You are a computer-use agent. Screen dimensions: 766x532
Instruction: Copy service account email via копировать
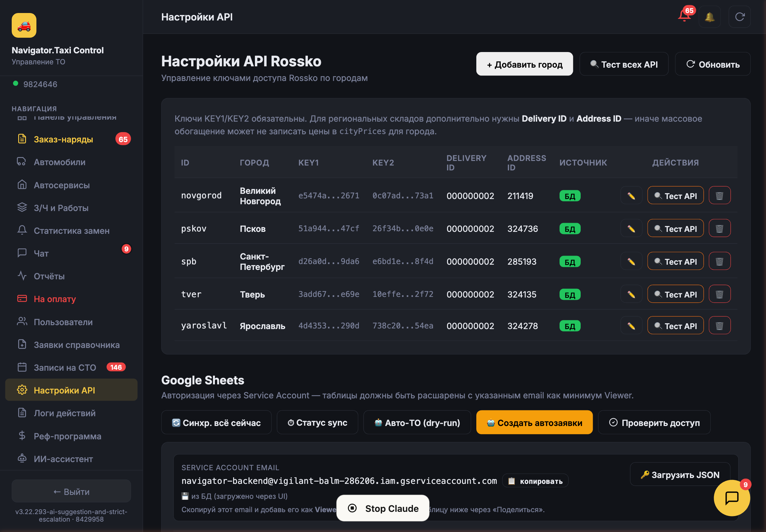click(x=535, y=481)
